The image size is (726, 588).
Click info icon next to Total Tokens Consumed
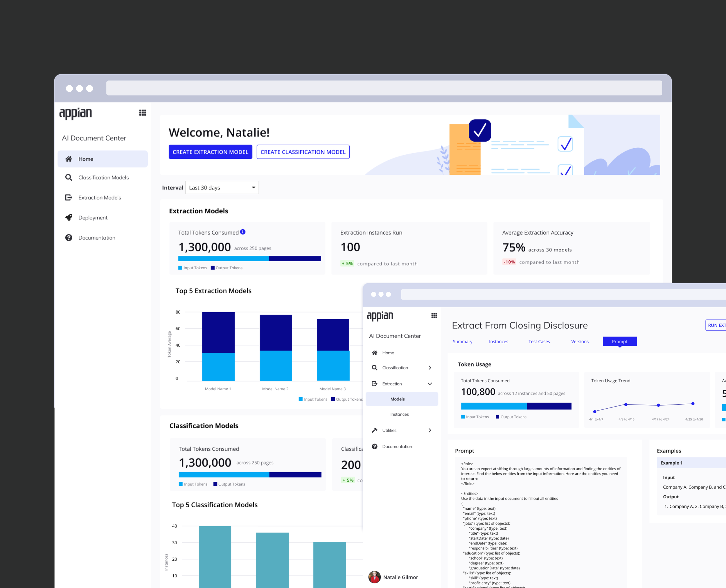click(x=243, y=232)
